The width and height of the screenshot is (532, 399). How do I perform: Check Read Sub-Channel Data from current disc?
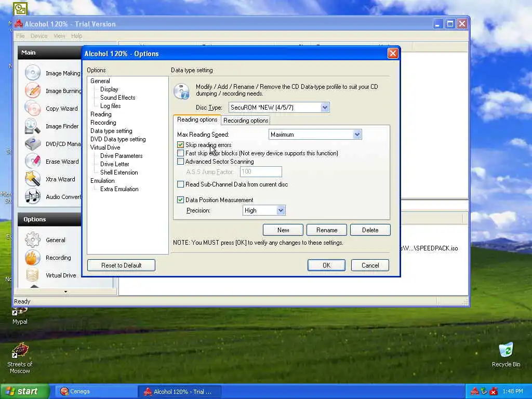[180, 184]
